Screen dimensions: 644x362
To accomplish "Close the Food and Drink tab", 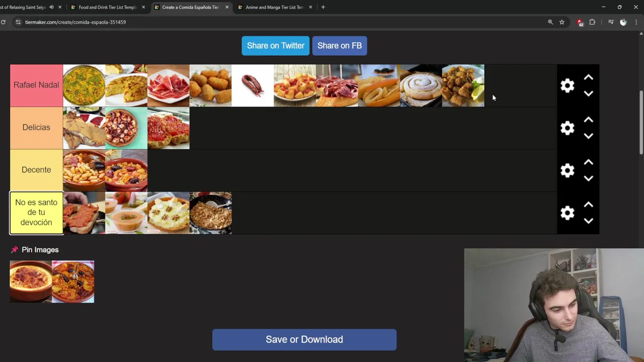I will pos(143,7).
